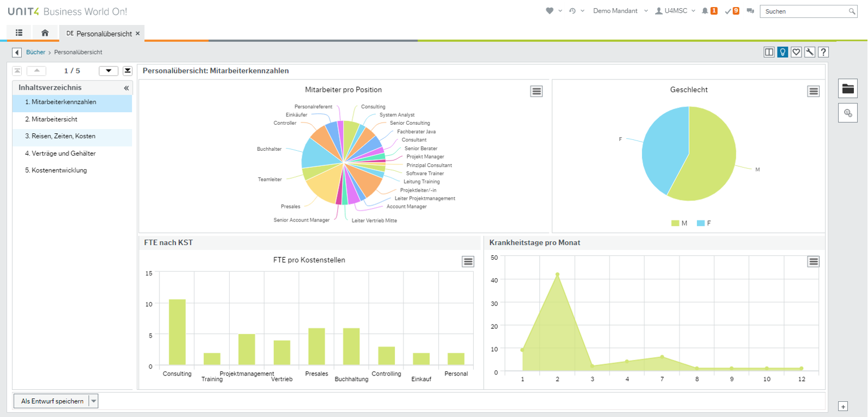Open the folder panel on right sidebar
This screenshot has width=868, height=417.
coord(848,89)
